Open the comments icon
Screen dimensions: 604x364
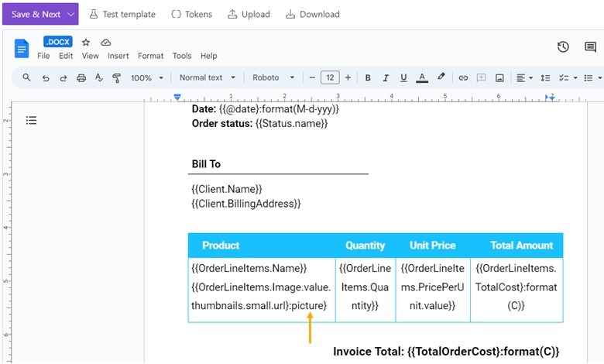590,47
